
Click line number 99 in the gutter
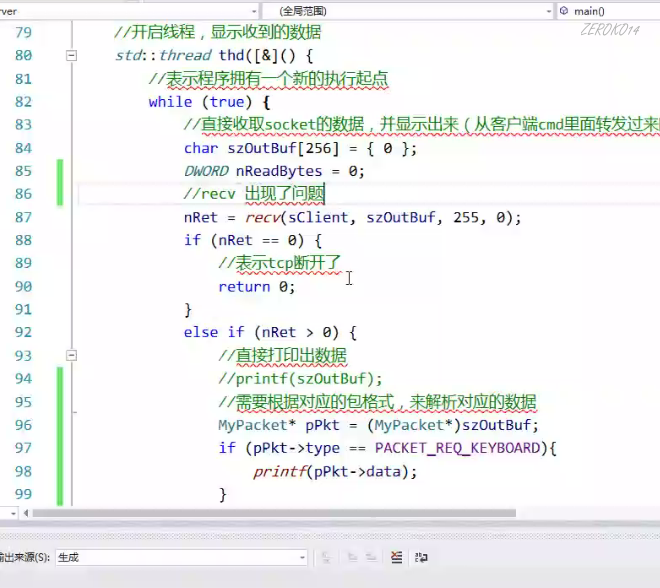[24, 494]
